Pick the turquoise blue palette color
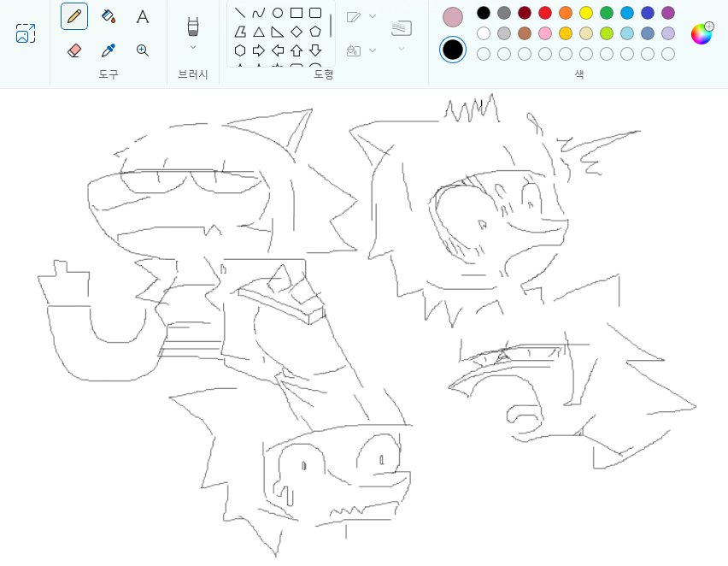The image size is (728, 566). pyautogui.click(x=627, y=13)
